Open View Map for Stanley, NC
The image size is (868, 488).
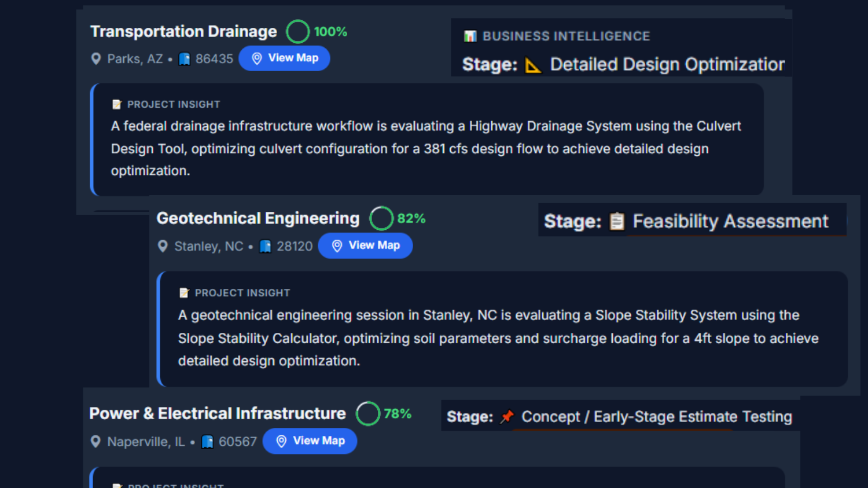point(365,245)
